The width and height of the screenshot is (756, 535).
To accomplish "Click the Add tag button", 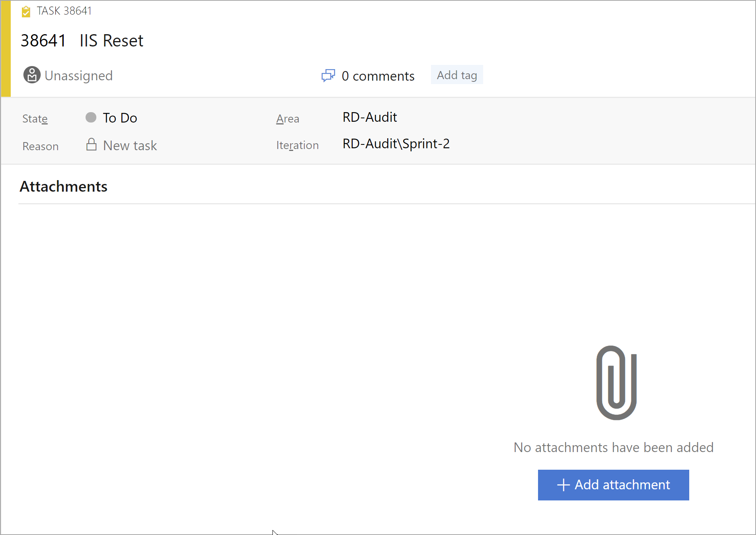I will click(x=457, y=75).
